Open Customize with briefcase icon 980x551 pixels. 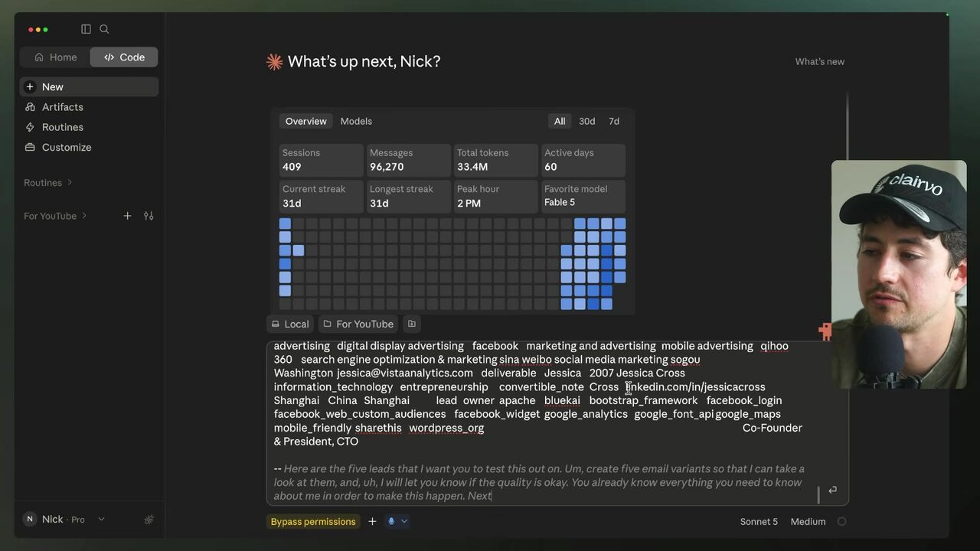tap(89, 147)
